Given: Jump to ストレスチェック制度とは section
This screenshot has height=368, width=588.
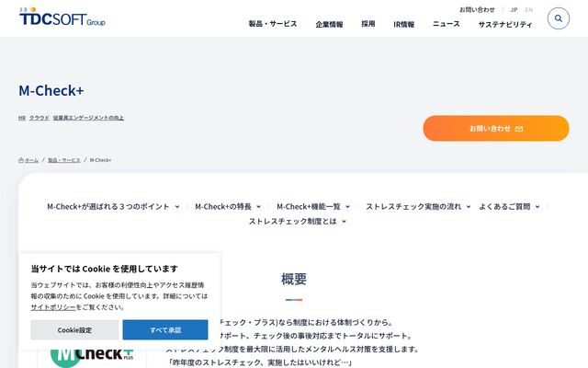Looking at the screenshot, I should pyautogui.click(x=298, y=221).
